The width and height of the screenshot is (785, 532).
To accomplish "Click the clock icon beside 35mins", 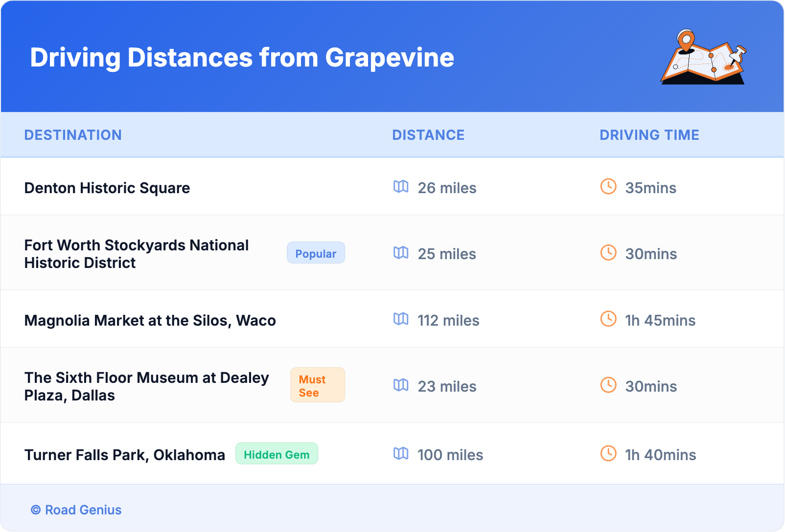I will 608,187.
